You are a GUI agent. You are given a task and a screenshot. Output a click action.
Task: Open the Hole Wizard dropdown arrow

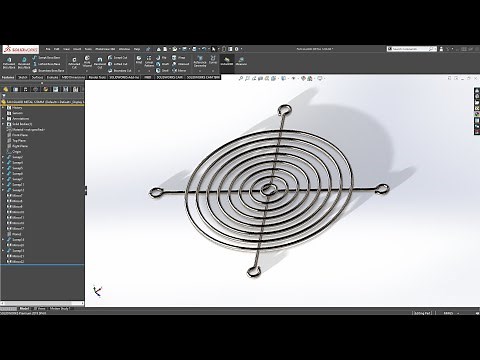[87, 71]
